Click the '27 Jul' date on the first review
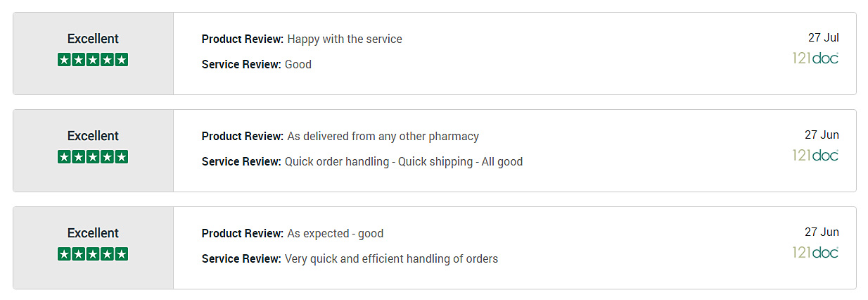 (x=824, y=38)
